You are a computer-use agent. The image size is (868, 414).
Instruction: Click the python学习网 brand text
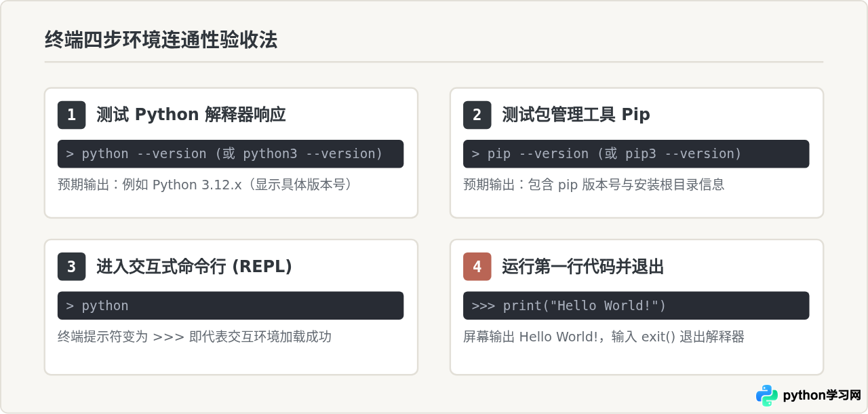822,396
